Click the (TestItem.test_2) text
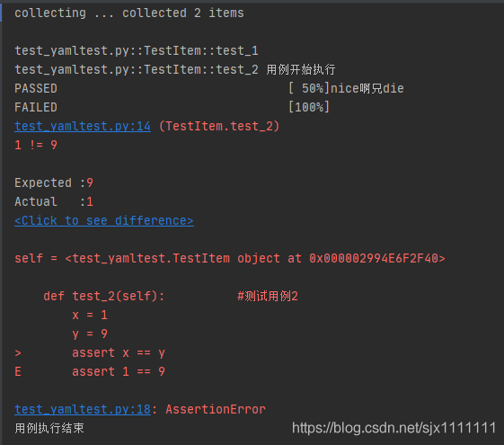Screen dimensions: 504x445 [x=219, y=126]
